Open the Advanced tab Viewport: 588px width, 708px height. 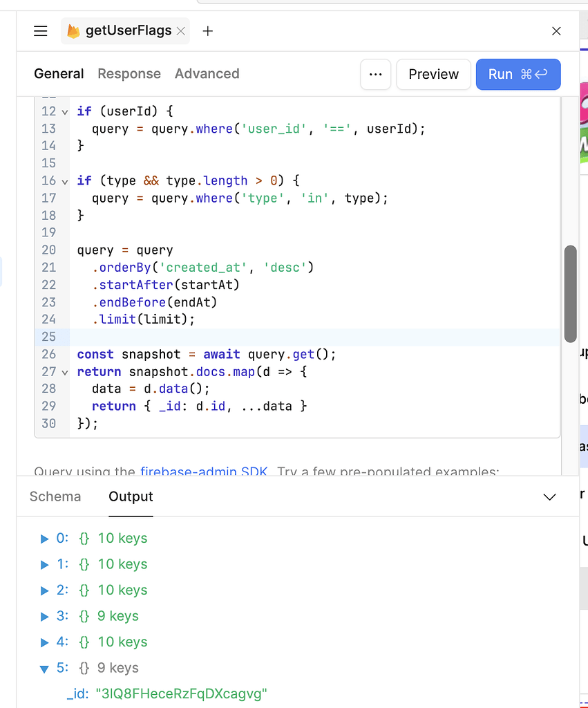pyautogui.click(x=207, y=73)
